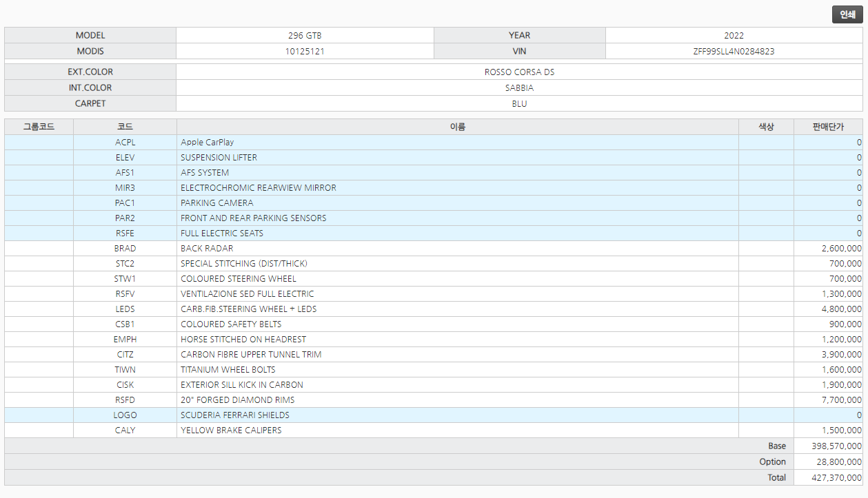
Task: Select the year value 2022
Action: coord(734,35)
